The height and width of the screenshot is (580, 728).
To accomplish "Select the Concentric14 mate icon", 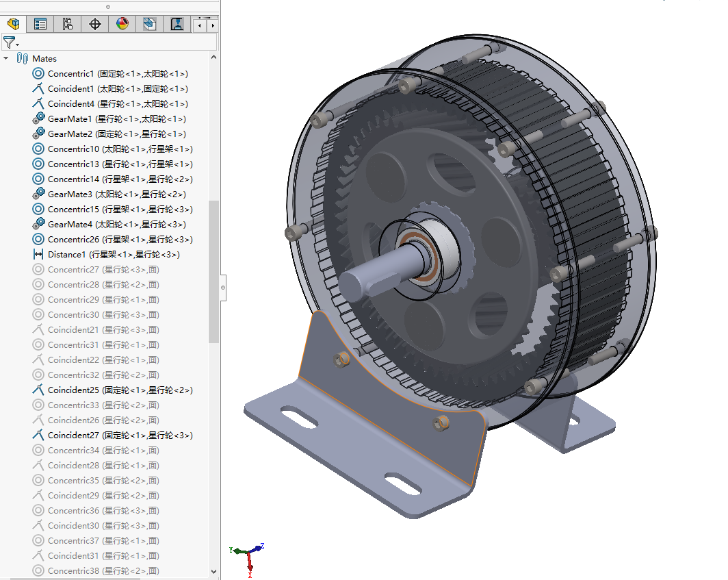I will click(38, 179).
